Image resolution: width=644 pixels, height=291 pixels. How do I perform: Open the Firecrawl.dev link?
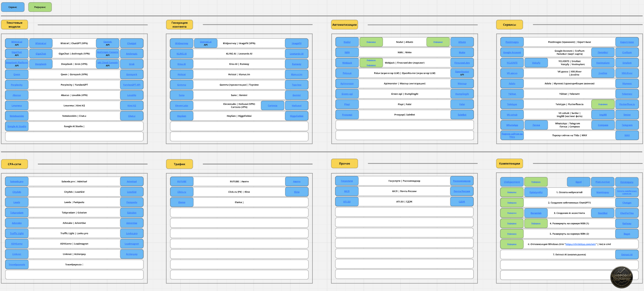point(462,63)
